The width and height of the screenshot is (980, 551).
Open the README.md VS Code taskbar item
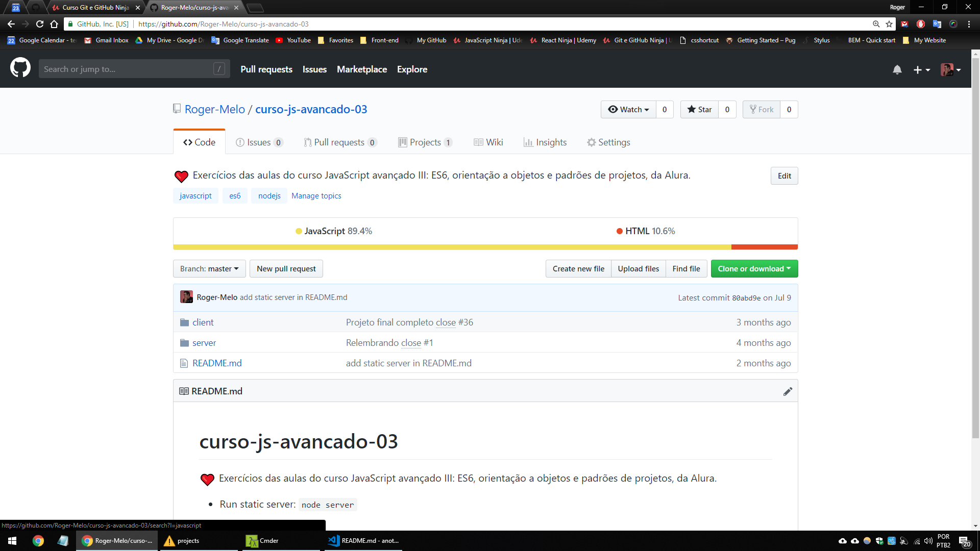(363, 541)
